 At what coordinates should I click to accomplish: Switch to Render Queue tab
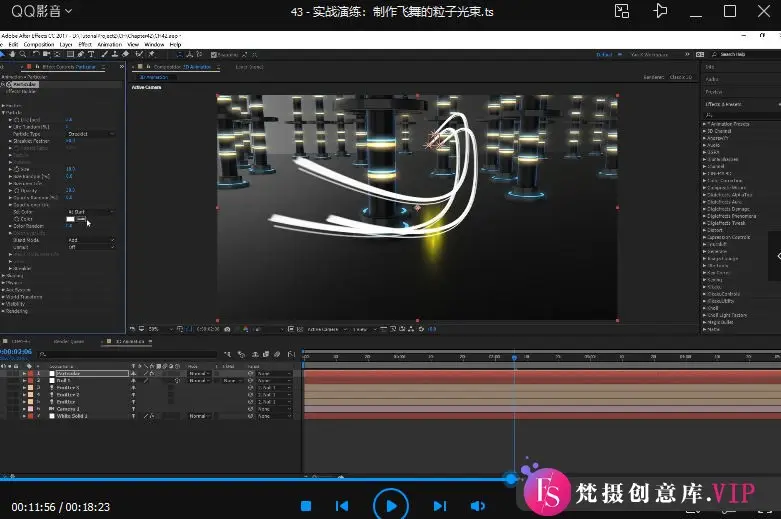pyautogui.click(x=69, y=342)
